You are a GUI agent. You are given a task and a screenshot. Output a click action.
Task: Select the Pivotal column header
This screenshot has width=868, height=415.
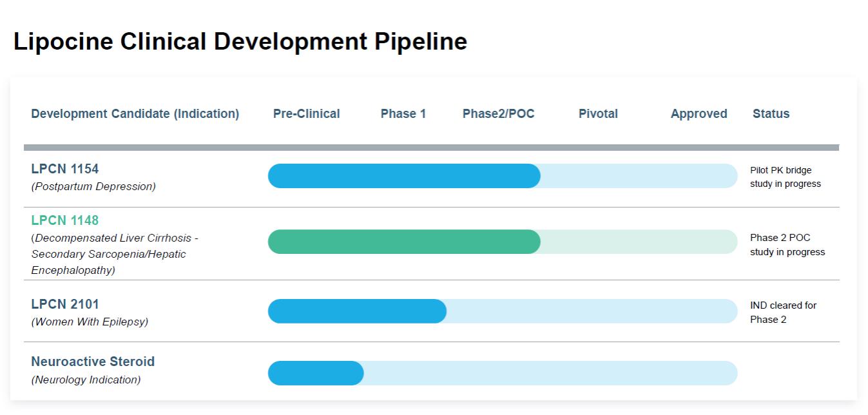point(598,114)
